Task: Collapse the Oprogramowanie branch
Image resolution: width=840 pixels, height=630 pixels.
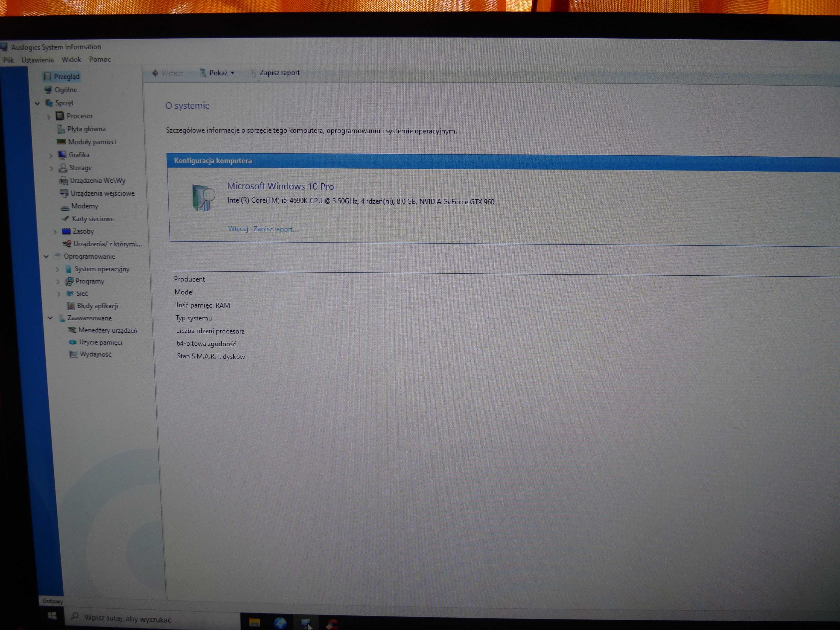Action: [46, 257]
